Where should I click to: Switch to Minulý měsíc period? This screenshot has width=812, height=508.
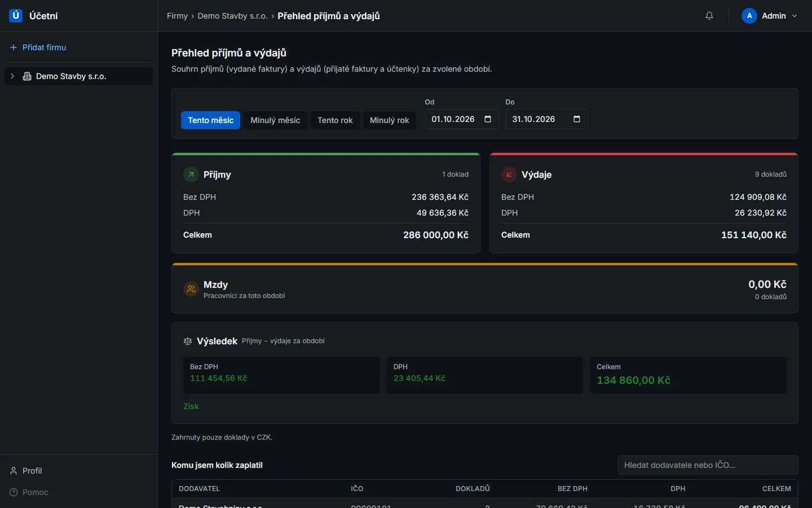pyautogui.click(x=275, y=120)
